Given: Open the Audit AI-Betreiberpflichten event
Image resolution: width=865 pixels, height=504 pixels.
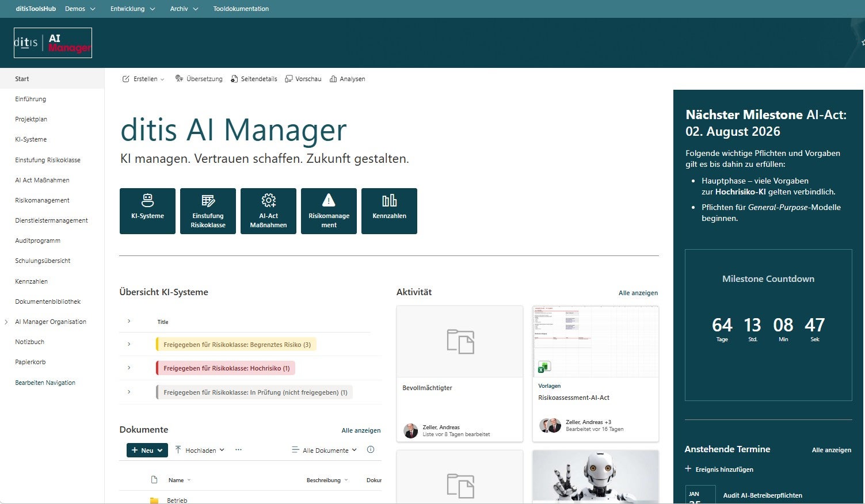Looking at the screenshot, I should 763,495.
